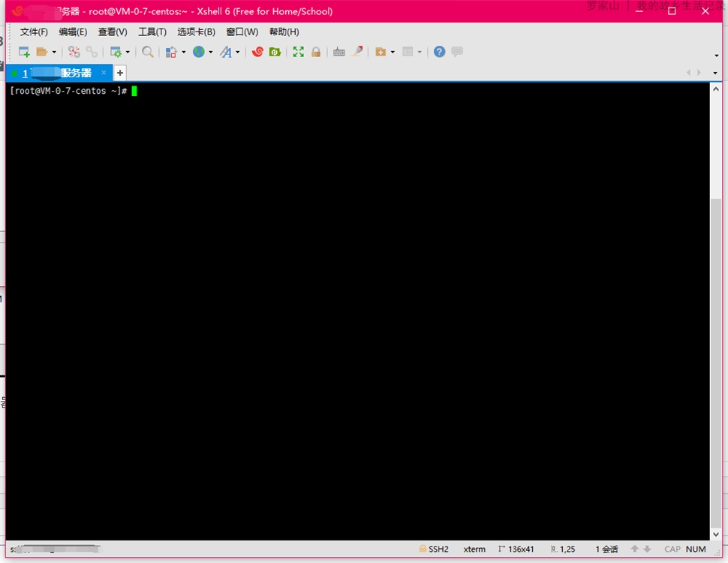
Task: Click the green Xagent icon
Action: point(275,52)
